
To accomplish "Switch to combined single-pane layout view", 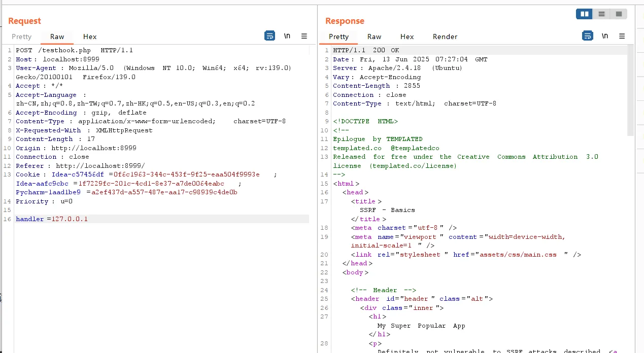I will click(x=619, y=14).
